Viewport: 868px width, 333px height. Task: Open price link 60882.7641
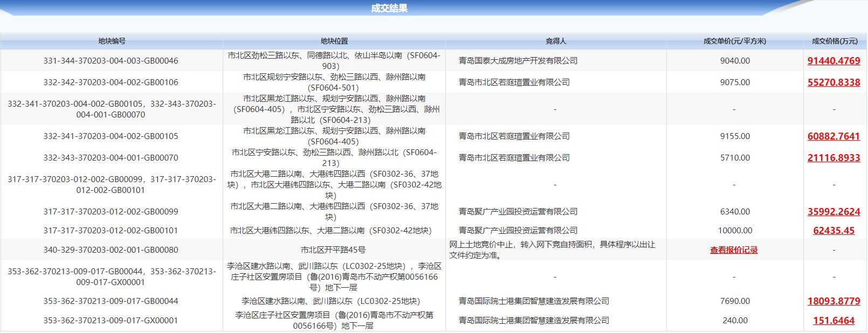point(833,136)
